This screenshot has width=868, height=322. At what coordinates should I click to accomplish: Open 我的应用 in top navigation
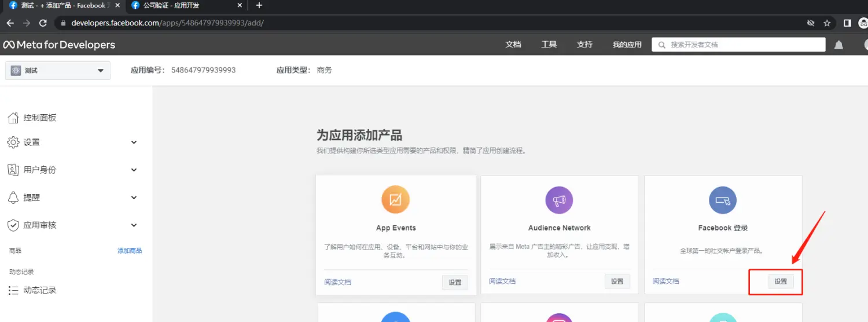click(x=627, y=45)
